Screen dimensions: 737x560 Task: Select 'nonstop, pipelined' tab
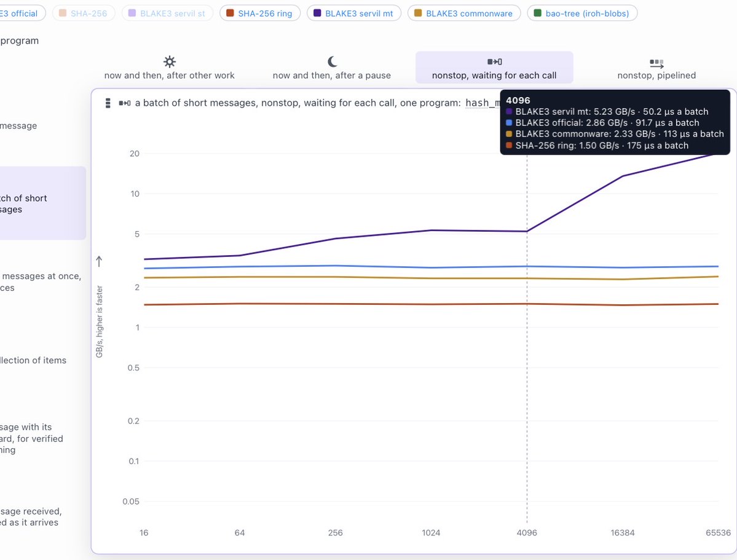click(x=656, y=68)
